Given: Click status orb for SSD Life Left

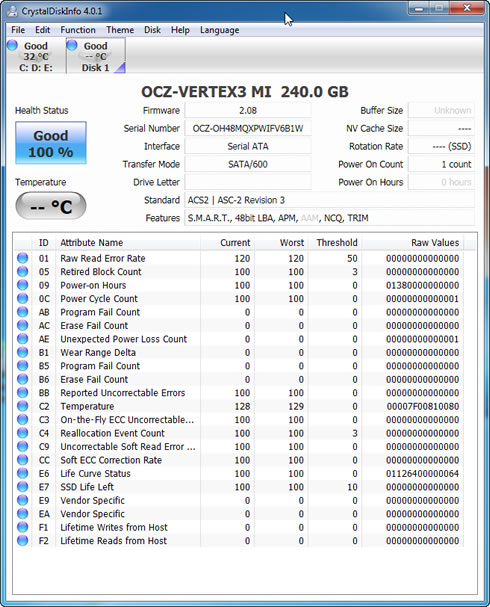Looking at the screenshot, I should (x=23, y=487).
